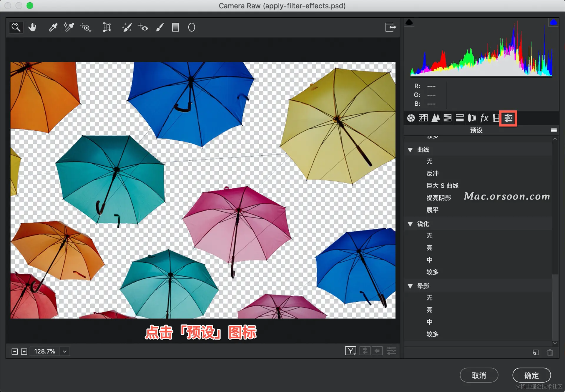Choose the Graduated Filter tool
The width and height of the screenshot is (565, 392).
[175, 27]
